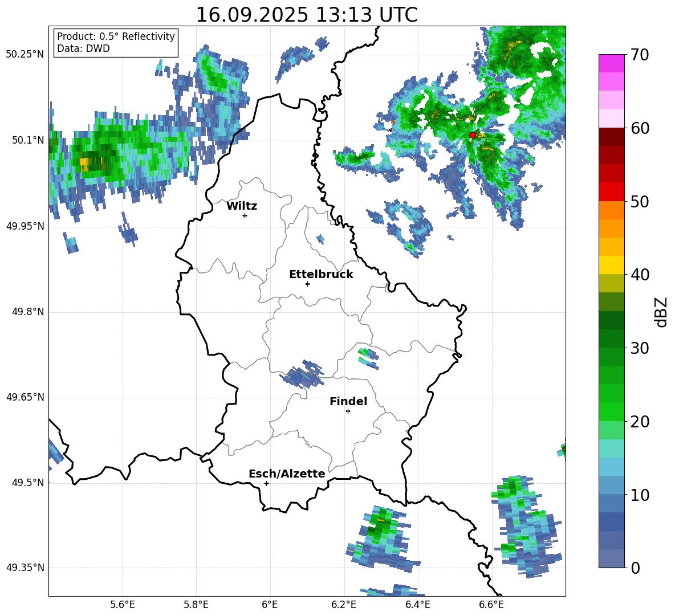Pick the magenta top segment of colorbar
Image resolution: width=675 pixels, height=616 pixels.
611,63
